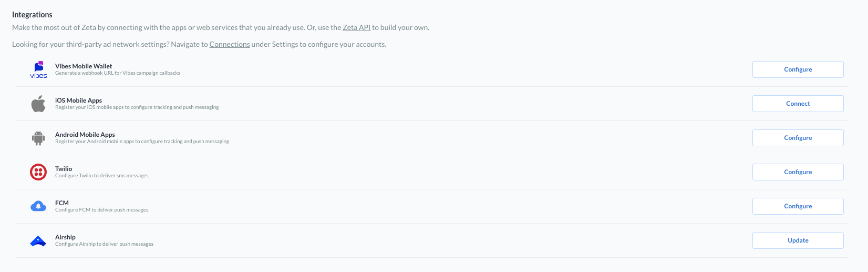The height and width of the screenshot is (272, 868).
Task: Select the Android Mobile Apps title
Action: coord(85,135)
